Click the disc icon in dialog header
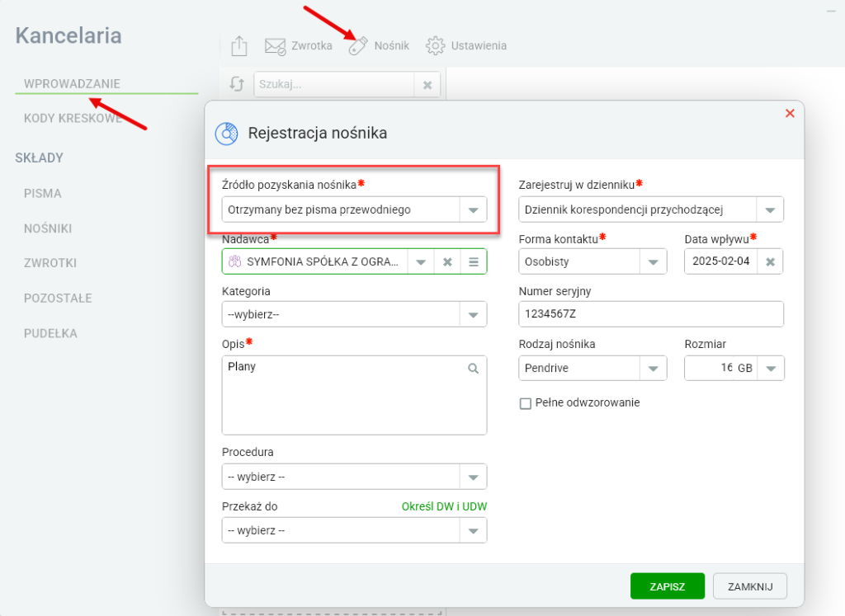This screenshot has width=845, height=616. pos(226,134)
